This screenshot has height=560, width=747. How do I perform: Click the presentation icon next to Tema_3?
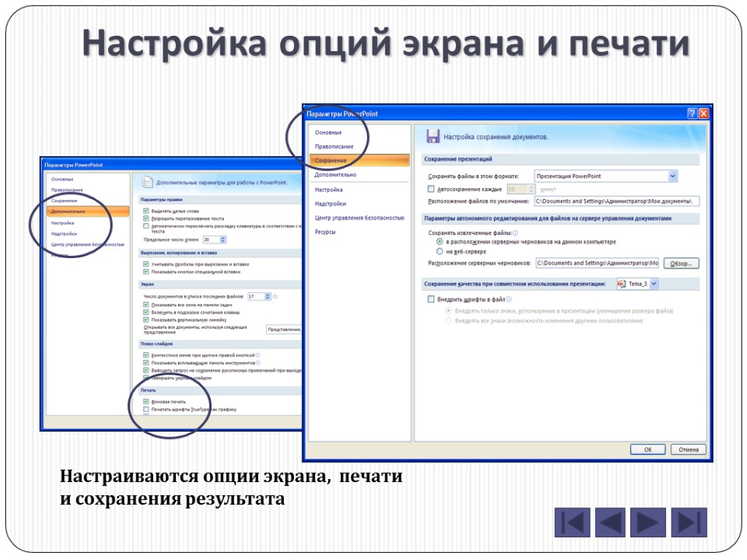click(622, 284)
